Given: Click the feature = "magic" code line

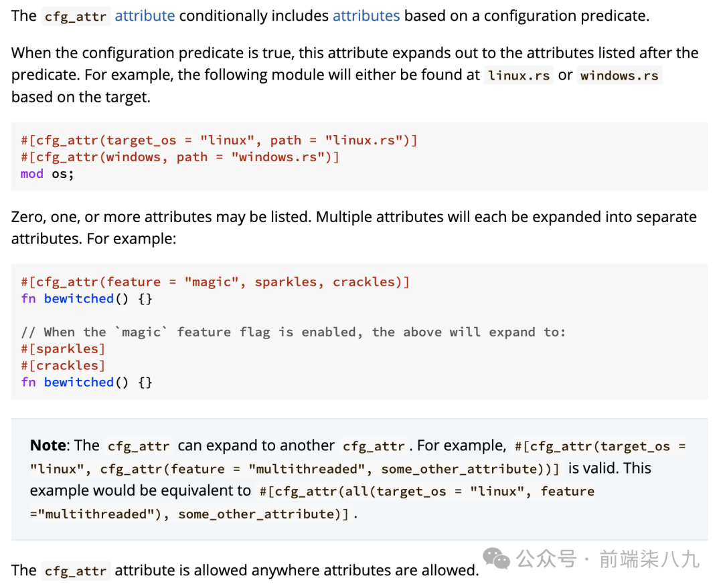Looking at the screenshot, I should 215,282.
